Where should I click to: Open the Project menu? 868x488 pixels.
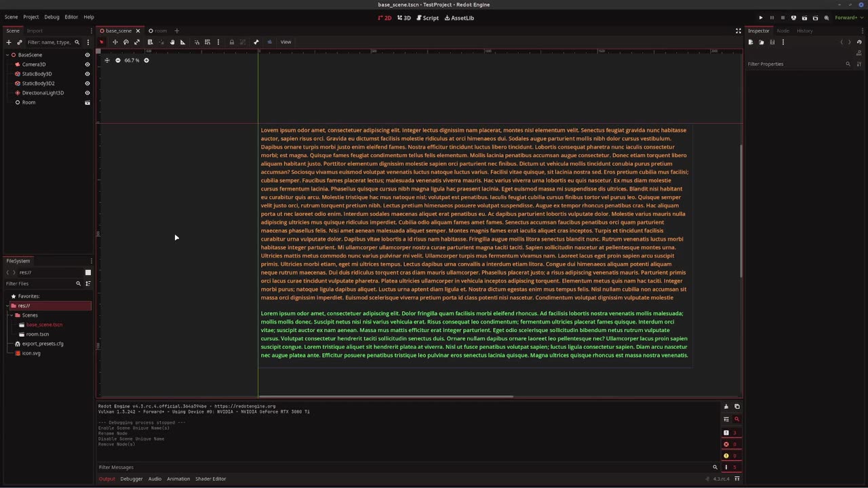click(31, 17)
